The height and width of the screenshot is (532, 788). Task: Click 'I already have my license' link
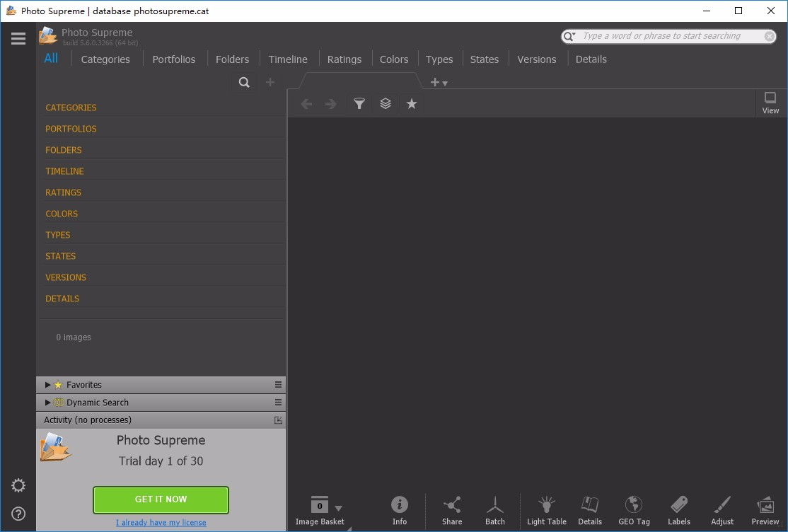pyautogui.click(x=161, y=522)
